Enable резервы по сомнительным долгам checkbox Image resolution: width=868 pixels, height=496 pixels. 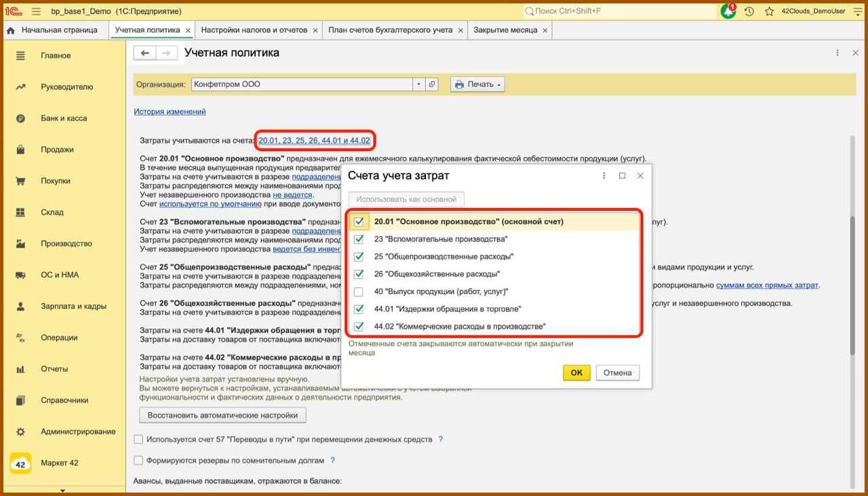tap(138, 461)
